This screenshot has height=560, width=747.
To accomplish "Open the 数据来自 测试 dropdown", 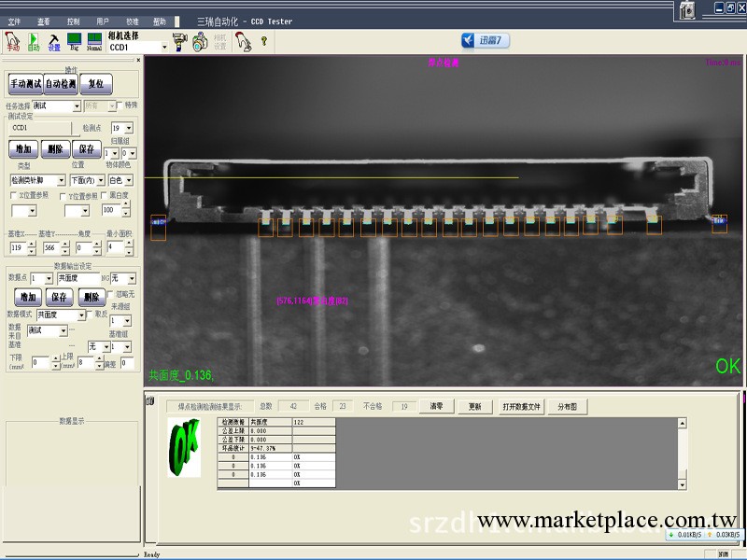I will point(63,331).
